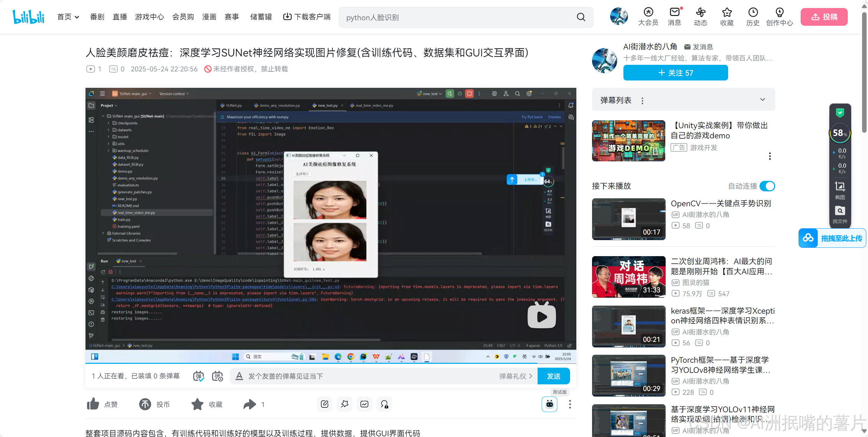Screen dimensions: 868x437
Task: Click the follow 关注 57 button
Action: 675,73
